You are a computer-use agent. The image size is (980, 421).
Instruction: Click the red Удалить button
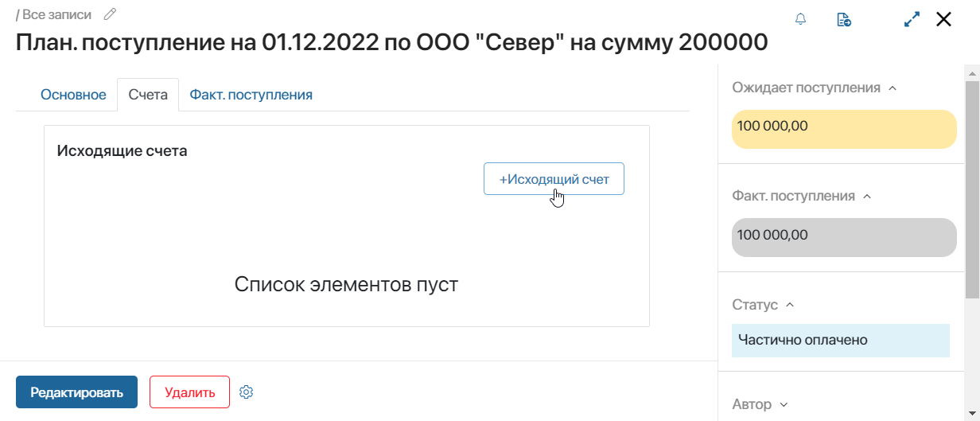click(189, 392)
